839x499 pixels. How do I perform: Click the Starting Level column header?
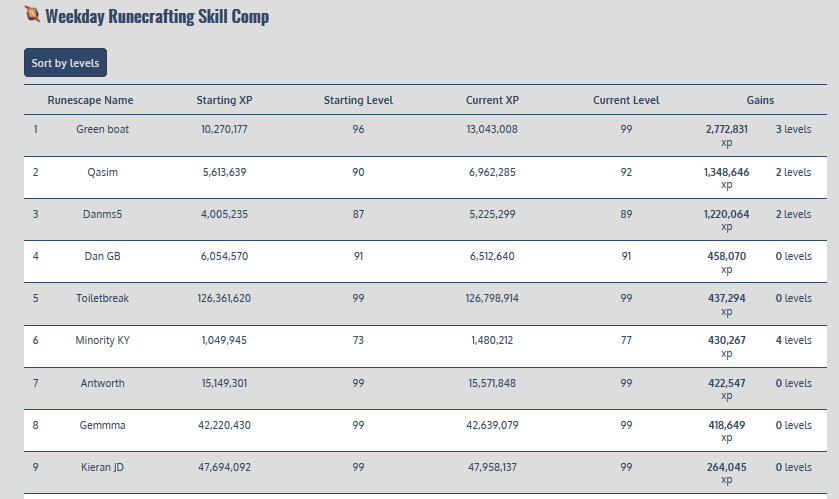pyautogui.click(x=358, y=100)
